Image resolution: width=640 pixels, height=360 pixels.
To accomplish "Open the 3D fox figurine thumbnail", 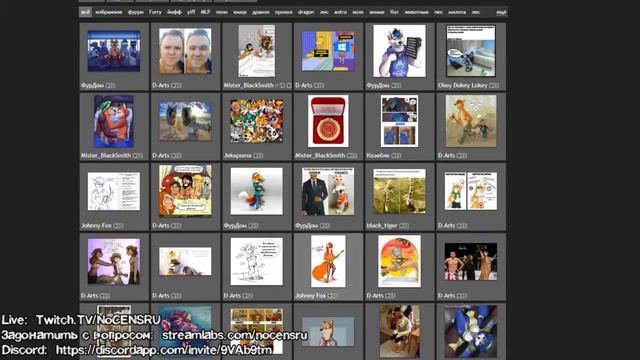I will 257,191.
